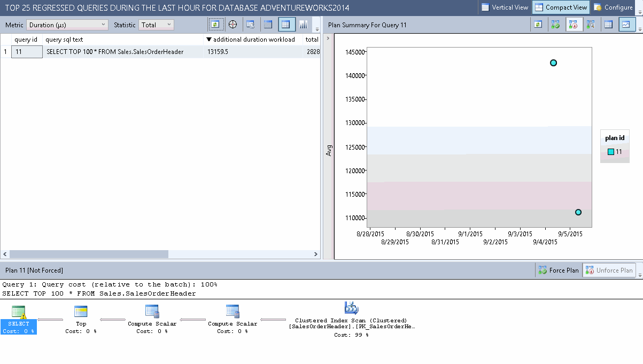Refresh the Plan Summary pane
This screenshot has width=643, height=364.
point(538,24)
